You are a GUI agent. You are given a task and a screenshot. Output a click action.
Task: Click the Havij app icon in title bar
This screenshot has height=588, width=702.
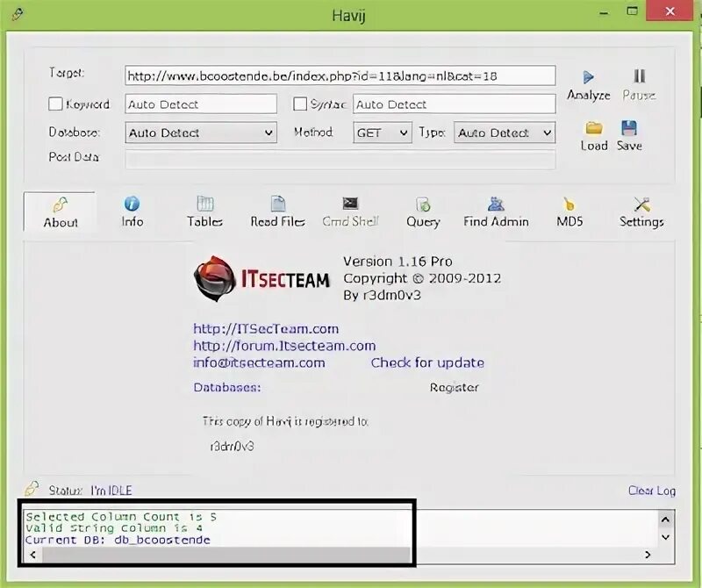(x=18, y=14)
